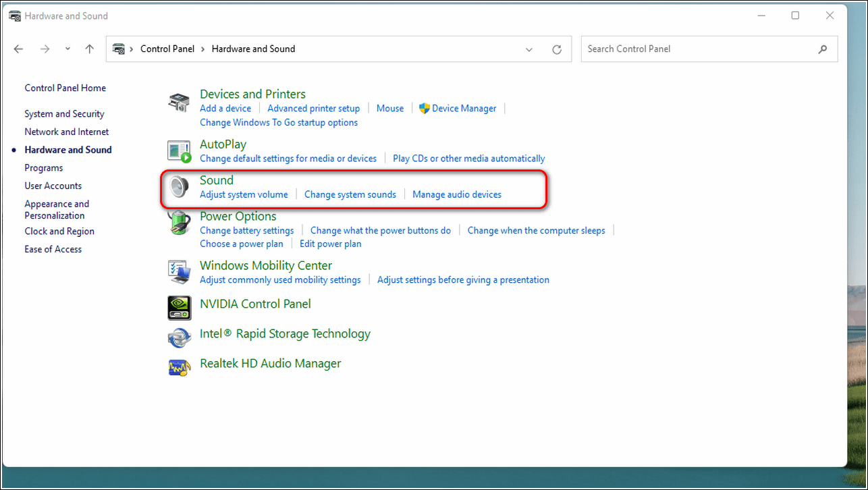
Task: Select System and Security in sidebar
Action: coord(64,114)
